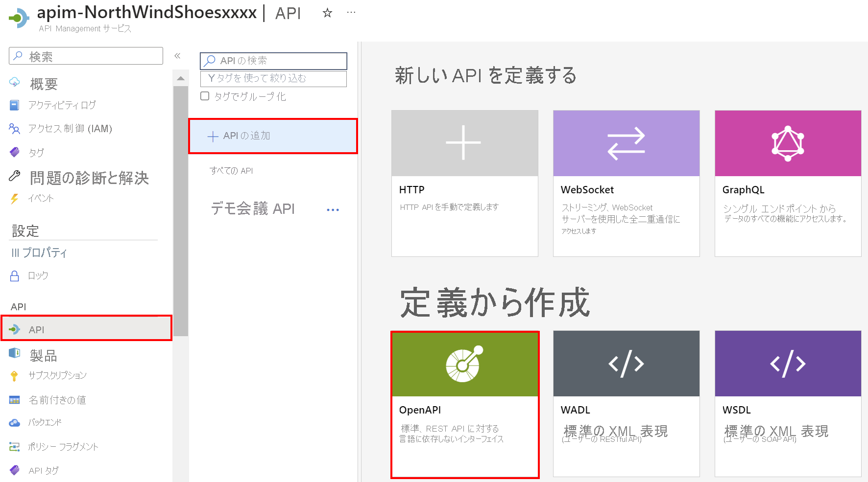Choose the HTTP plus icon tile

pyautogui.click(x=464, y=143)
